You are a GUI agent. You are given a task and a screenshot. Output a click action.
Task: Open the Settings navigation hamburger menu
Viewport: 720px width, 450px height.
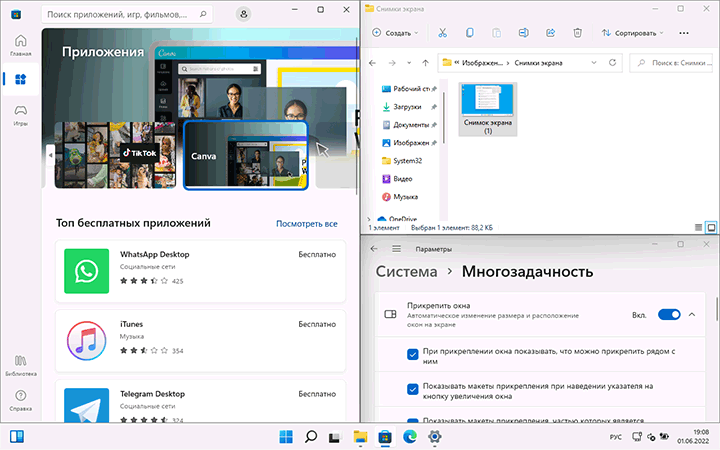click(x=396, y=248)
